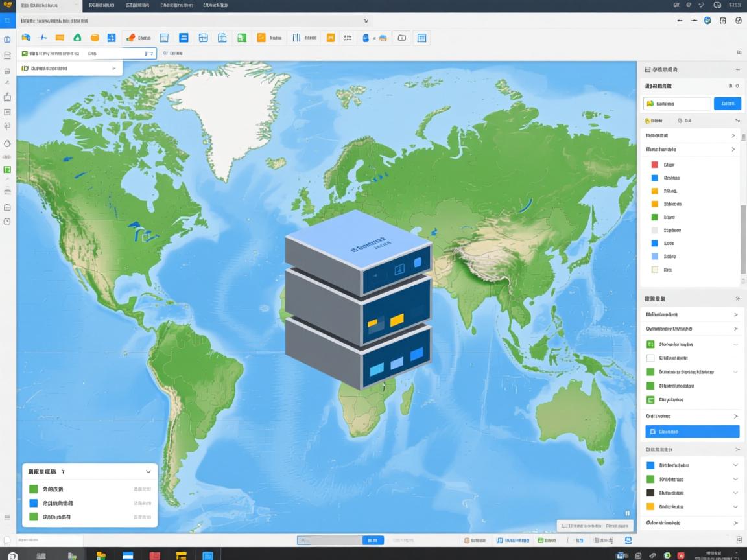Select the blue attribute table icon in the toolbar

pyautogui.click(x=184, y=38)
